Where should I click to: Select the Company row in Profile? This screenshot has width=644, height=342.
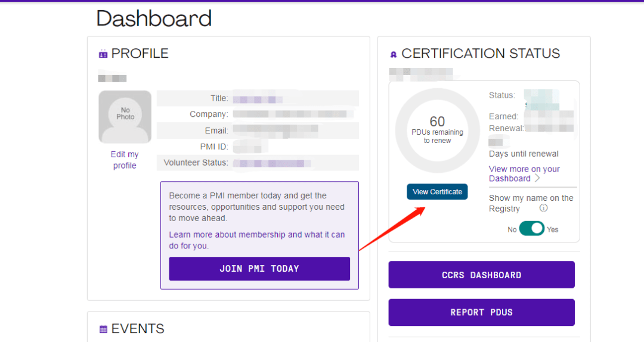pos(258,114)
